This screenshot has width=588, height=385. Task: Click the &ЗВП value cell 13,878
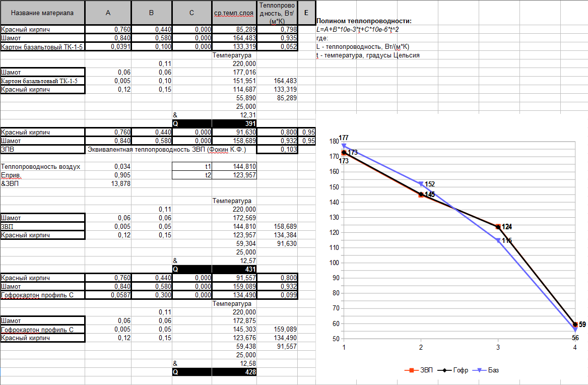click(108, 183)
